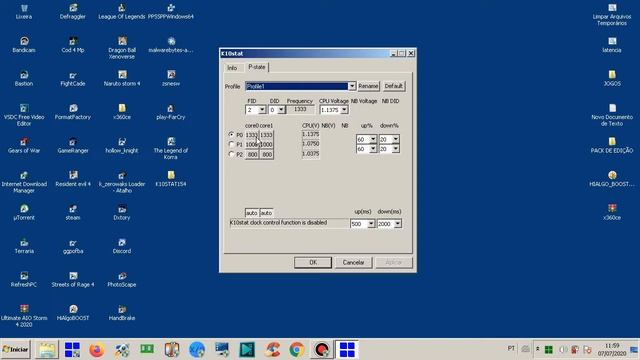
Task: Click the core0 auto button
Action: point(252,213)
